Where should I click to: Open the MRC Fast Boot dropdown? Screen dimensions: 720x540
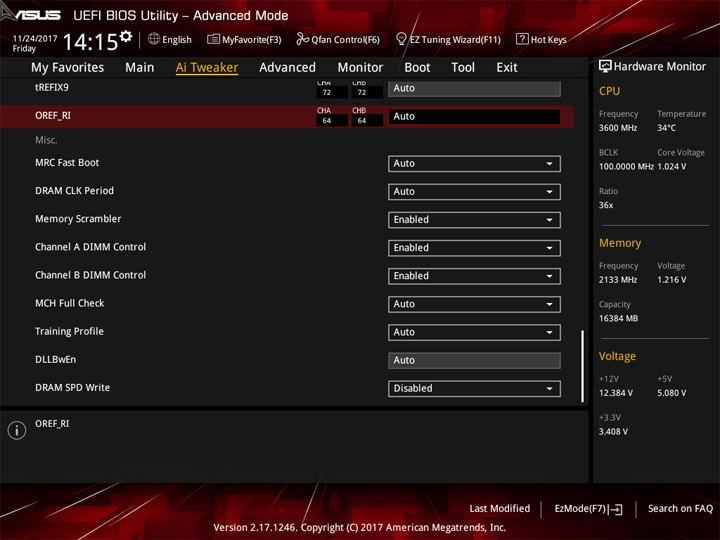[474, 163]
